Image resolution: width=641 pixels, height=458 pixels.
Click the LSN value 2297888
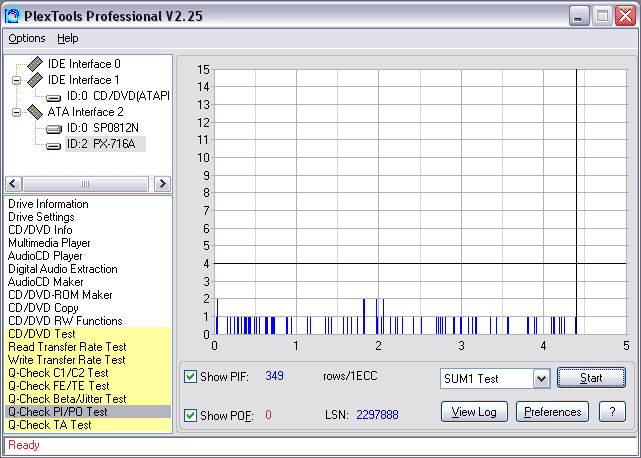pyautogui.click(x=377, y=415)
